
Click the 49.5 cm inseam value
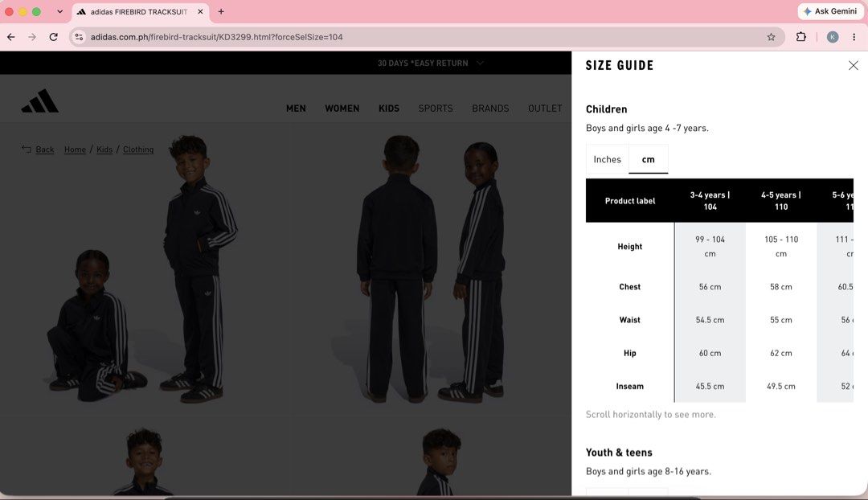[780, 387]
